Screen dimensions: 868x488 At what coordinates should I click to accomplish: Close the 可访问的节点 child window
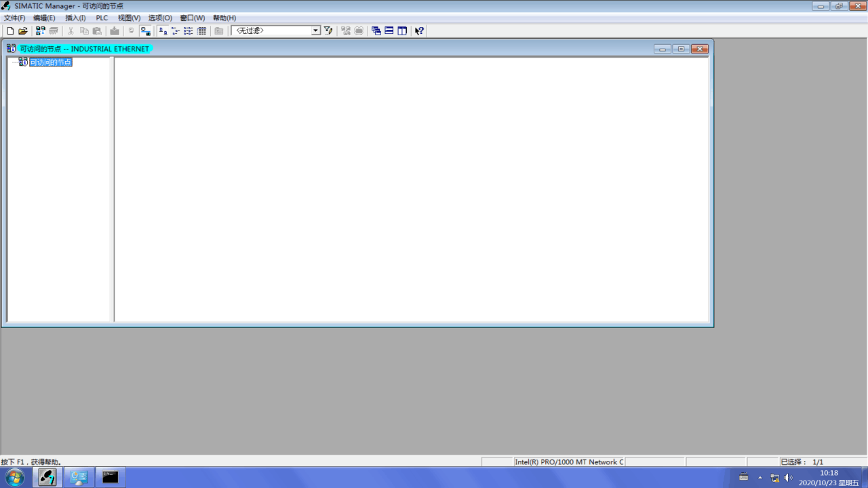700,49
